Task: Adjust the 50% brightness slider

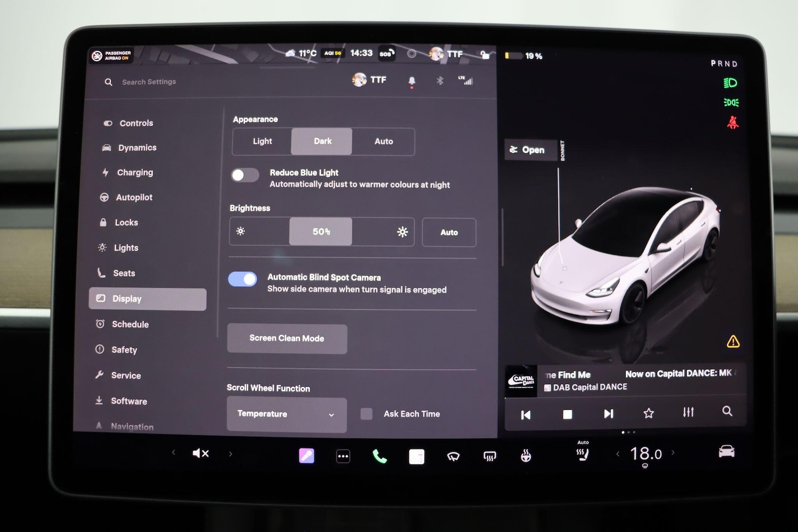Action: [320, 231]
